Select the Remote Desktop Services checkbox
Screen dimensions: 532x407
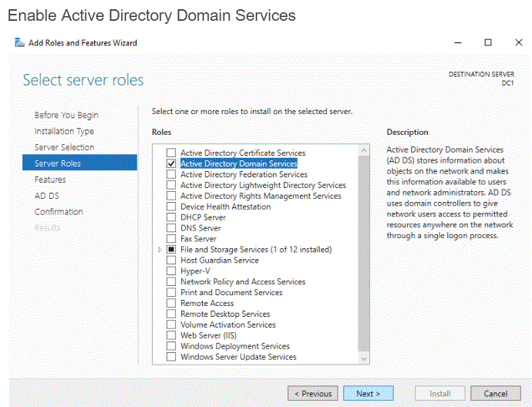click(x=171, y=314)
